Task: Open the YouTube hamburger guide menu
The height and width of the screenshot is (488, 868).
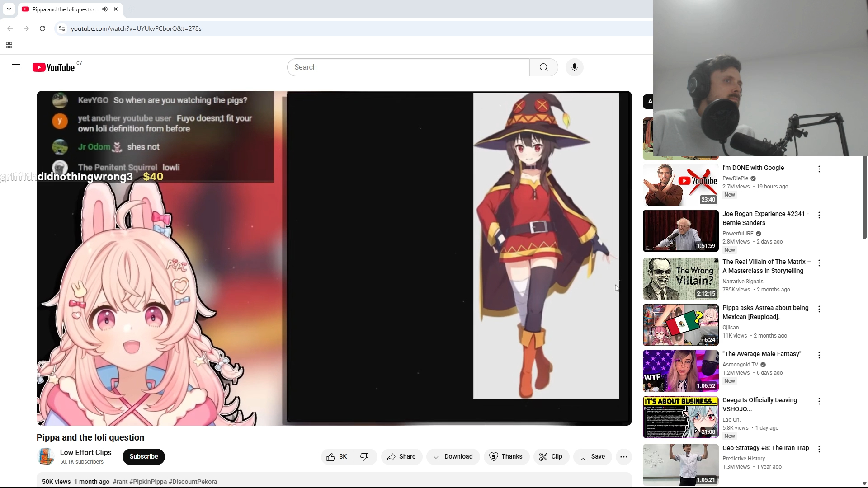Action: 16,67
